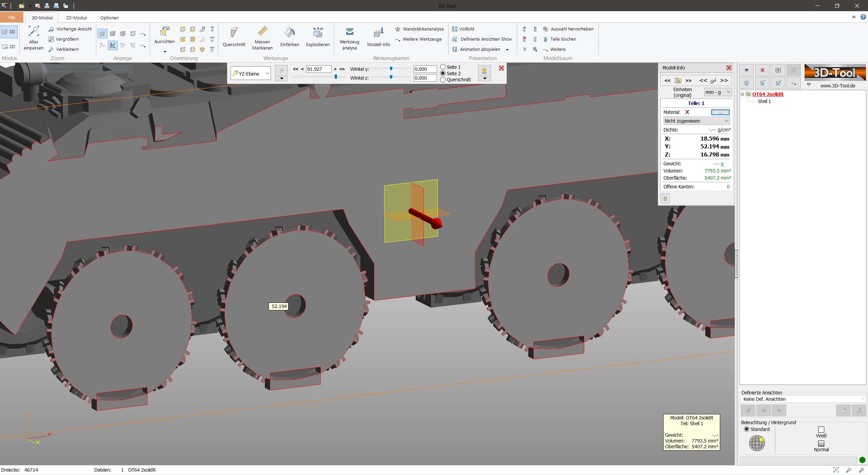Click the section position slider below 91.927
The image size is (868, 475).
tap(319, 77)
